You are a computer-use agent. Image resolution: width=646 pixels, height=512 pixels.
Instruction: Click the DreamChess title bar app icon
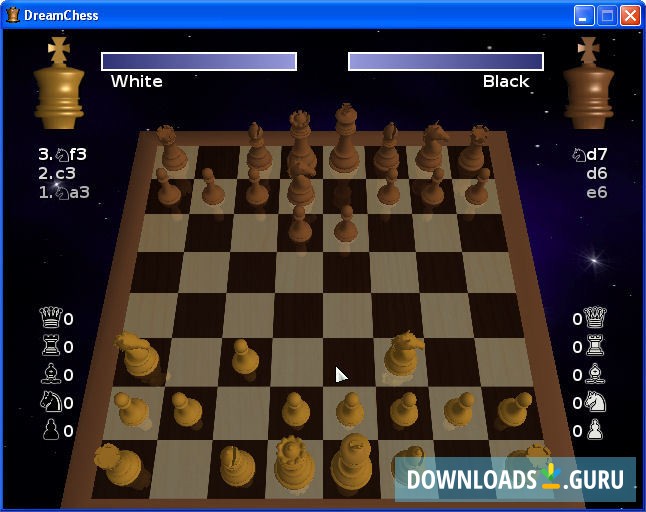(13, 15)
